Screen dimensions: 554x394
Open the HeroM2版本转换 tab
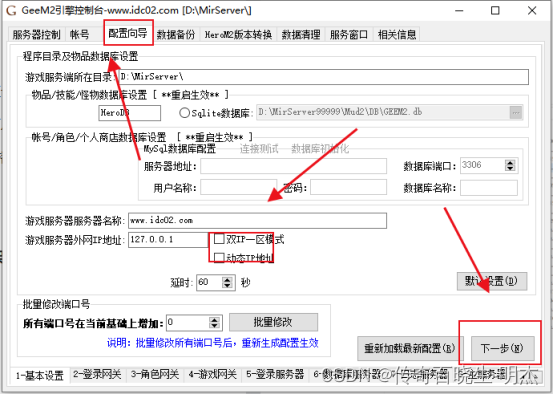pyautogui.click(x=238, y=35)
